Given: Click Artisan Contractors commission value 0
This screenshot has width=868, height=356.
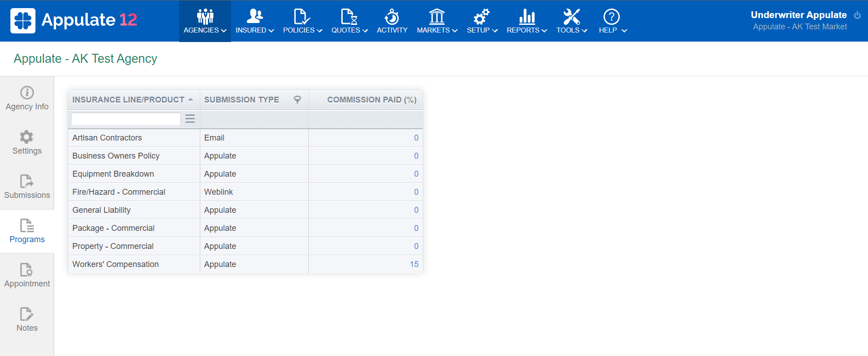Looking at the screenshot, I should (416, 138).
